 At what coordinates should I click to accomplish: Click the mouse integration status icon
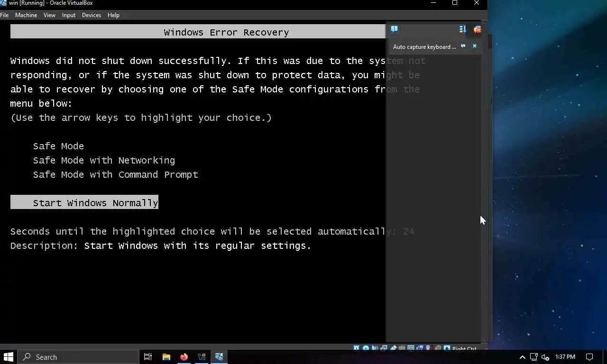438,348
